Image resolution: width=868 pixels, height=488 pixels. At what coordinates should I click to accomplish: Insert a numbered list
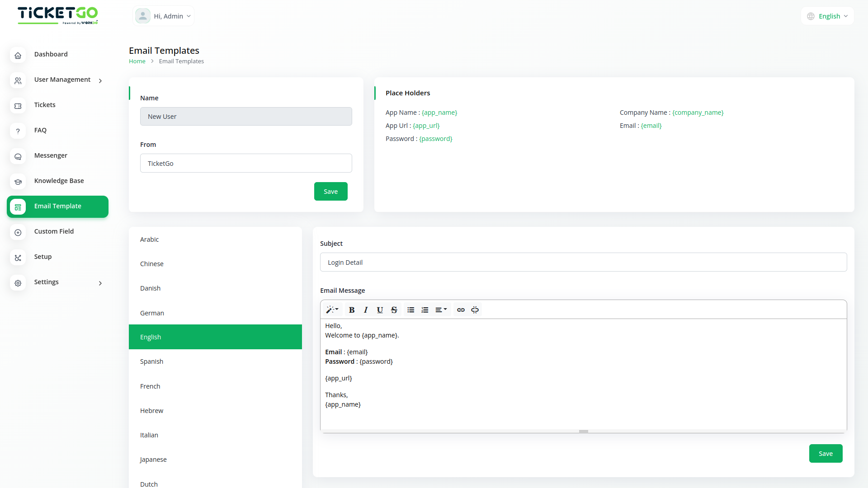(x=425, y=310)
